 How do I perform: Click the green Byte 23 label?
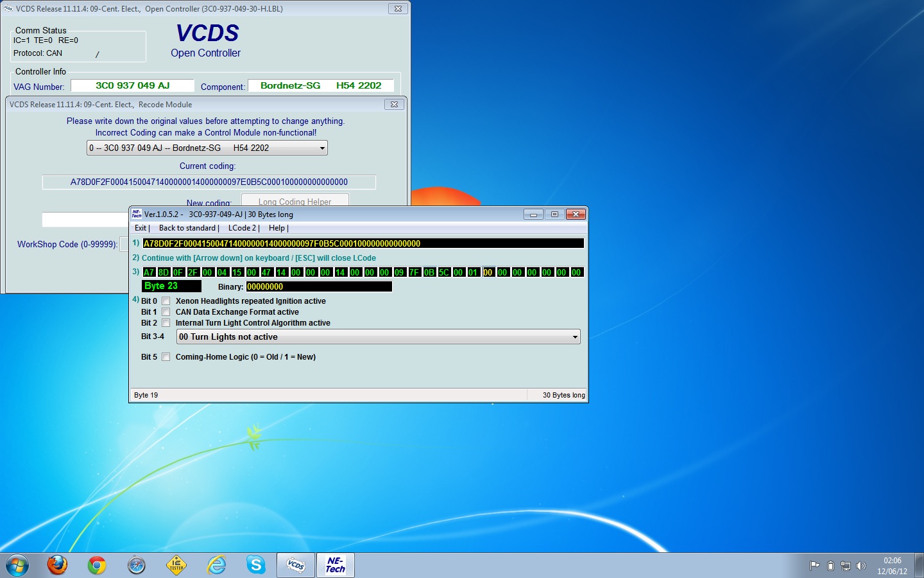[171, 286]
